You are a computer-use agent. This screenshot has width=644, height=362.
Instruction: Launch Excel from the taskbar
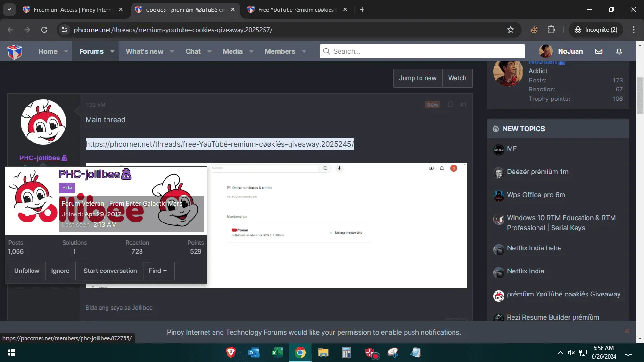277,353
